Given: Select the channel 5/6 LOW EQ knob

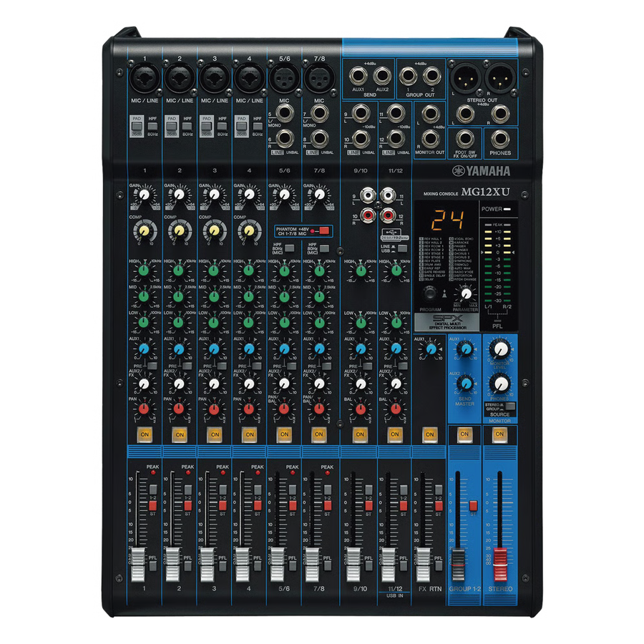Looking at the screenshot, I should pos(284,322).
